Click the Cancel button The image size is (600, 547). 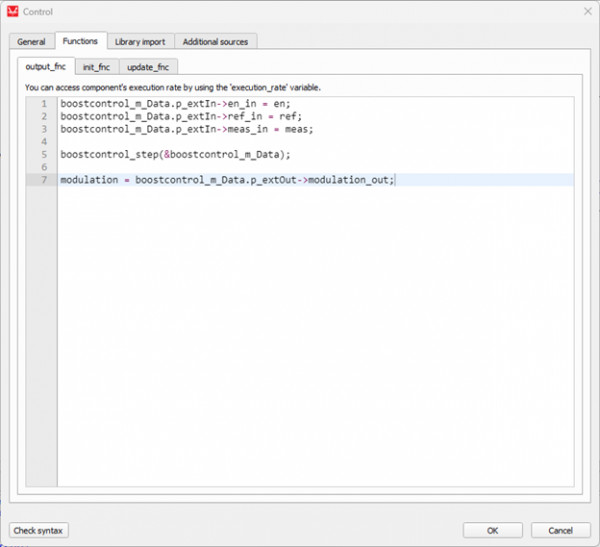tap(560, 531)
